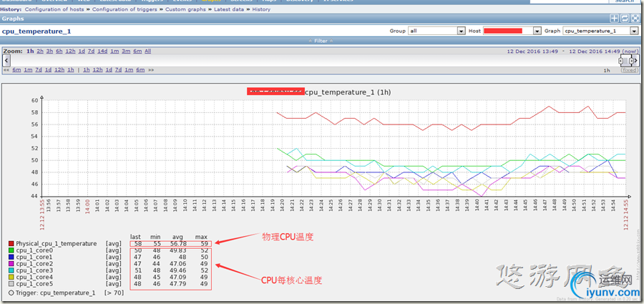
Task: Open Latest data in History breadcrumb
Action: [229, 9]
